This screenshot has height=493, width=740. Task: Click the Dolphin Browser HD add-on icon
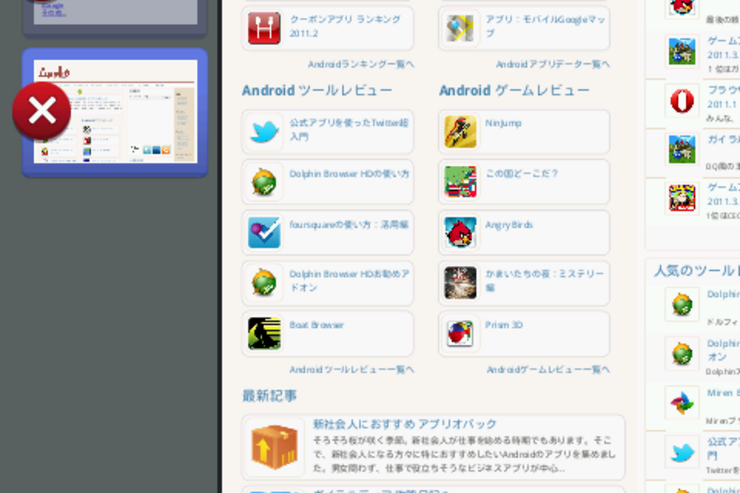coord(264,283)
